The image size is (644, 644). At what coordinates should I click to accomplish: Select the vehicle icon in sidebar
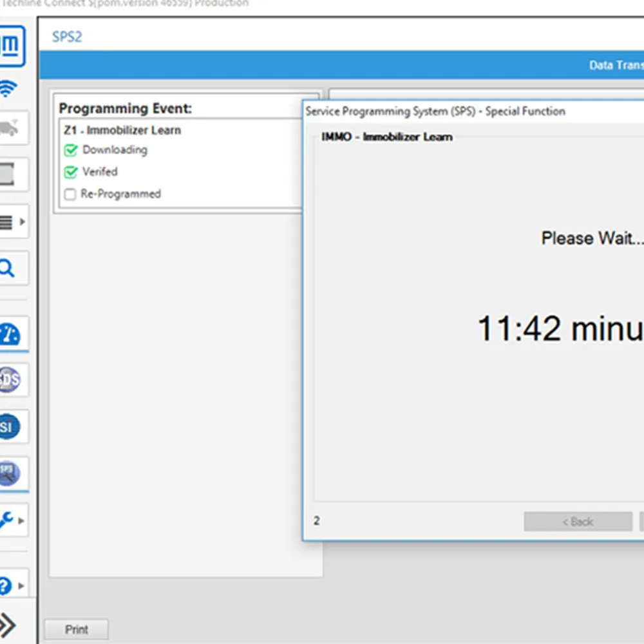[x=9, y=128]
